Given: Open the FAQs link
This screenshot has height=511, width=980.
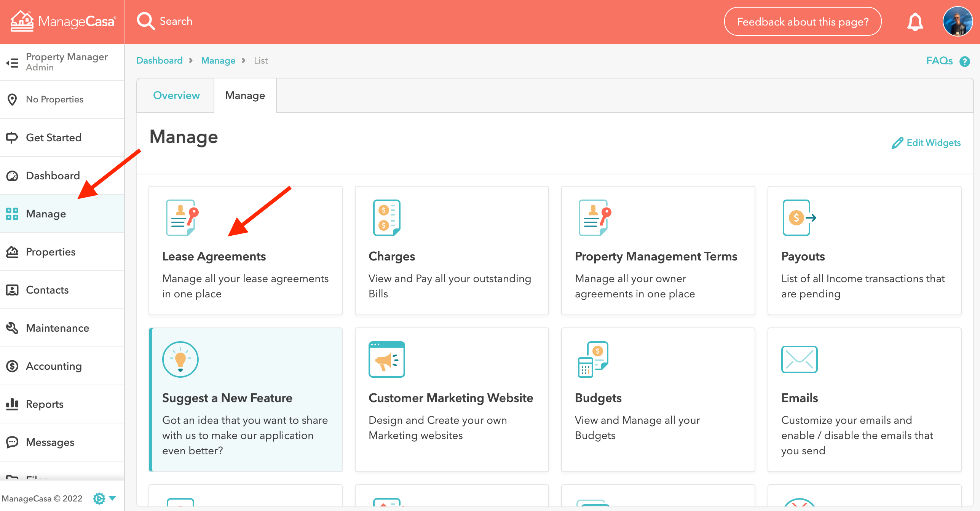Looking at the screenshot, I should (939, 61).
